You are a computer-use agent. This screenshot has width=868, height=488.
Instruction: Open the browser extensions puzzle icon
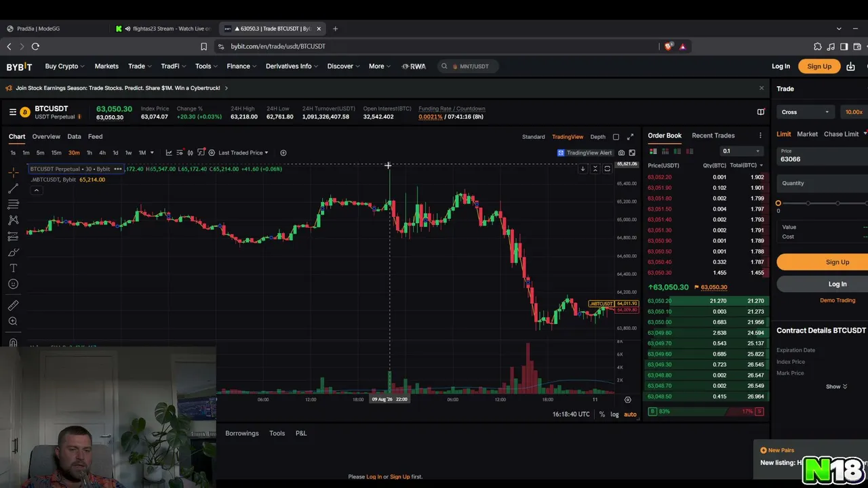click(818, 47)
